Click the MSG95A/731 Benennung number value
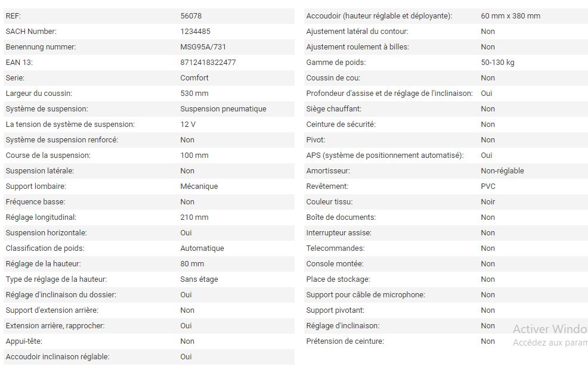This screenshot has width=588, height=370. pos(203,47)
